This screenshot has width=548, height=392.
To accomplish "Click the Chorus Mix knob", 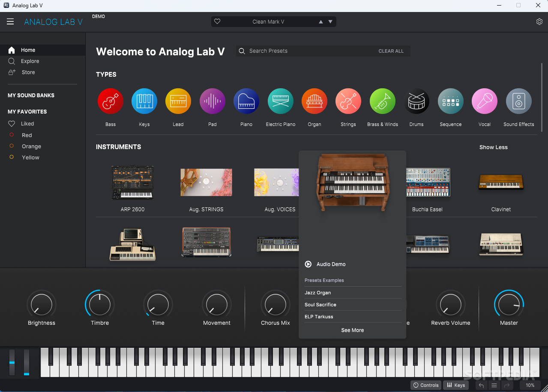I will click(275, 305).
